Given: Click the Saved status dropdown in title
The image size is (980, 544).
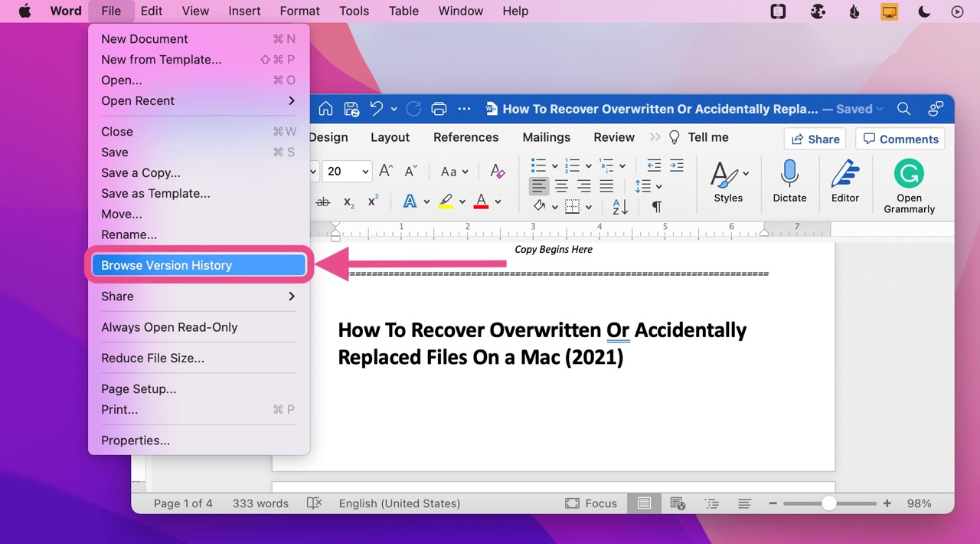Looking at the screenshot, I should [860, 109].
